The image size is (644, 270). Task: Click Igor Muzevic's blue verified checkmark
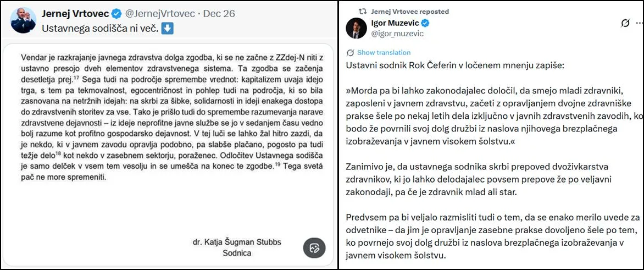coord(425,23)
